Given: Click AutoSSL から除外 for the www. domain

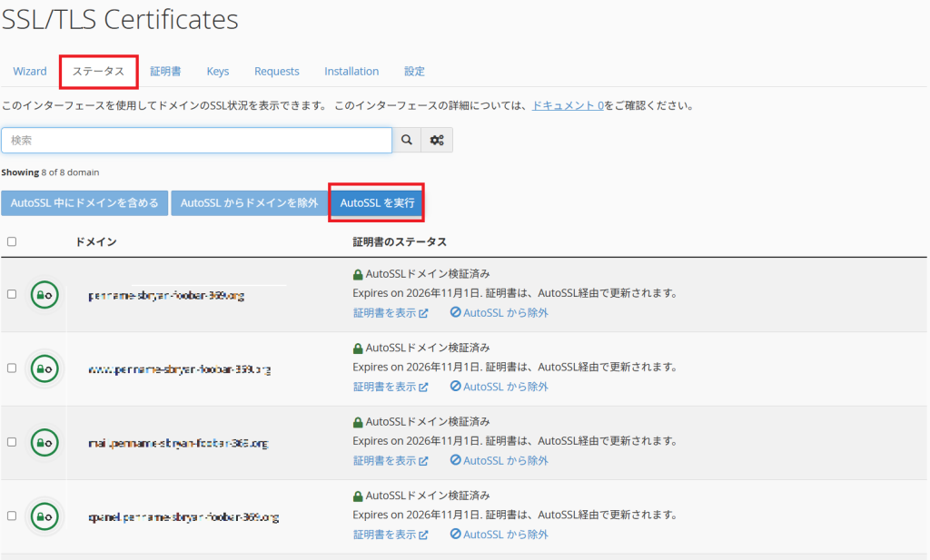Looking at the screenshot, I should click(499, 387).
